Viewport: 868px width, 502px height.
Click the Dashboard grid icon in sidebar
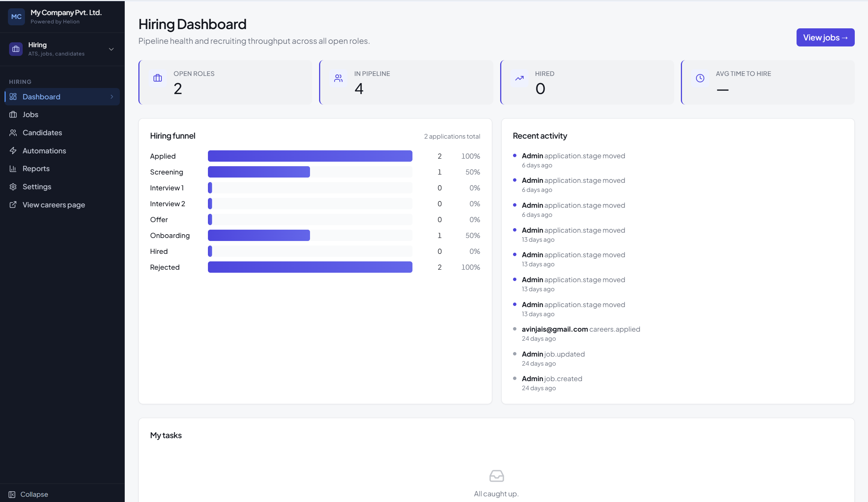13,97
